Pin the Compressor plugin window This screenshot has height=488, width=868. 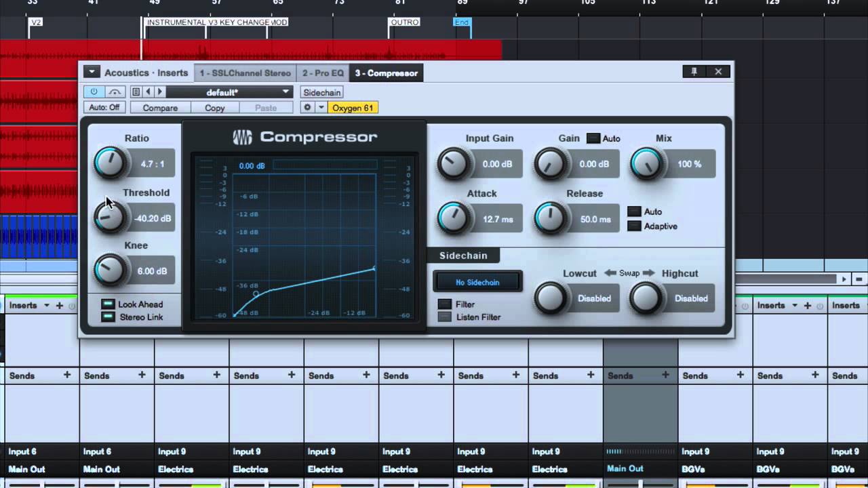[694, 71]
